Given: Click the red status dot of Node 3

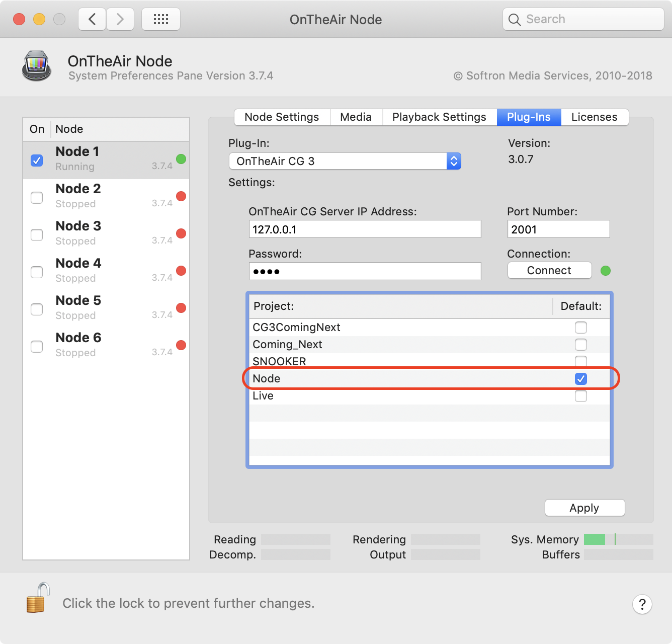Looking at the screenshot, I should pyautogui.click(x=181, y=233).
